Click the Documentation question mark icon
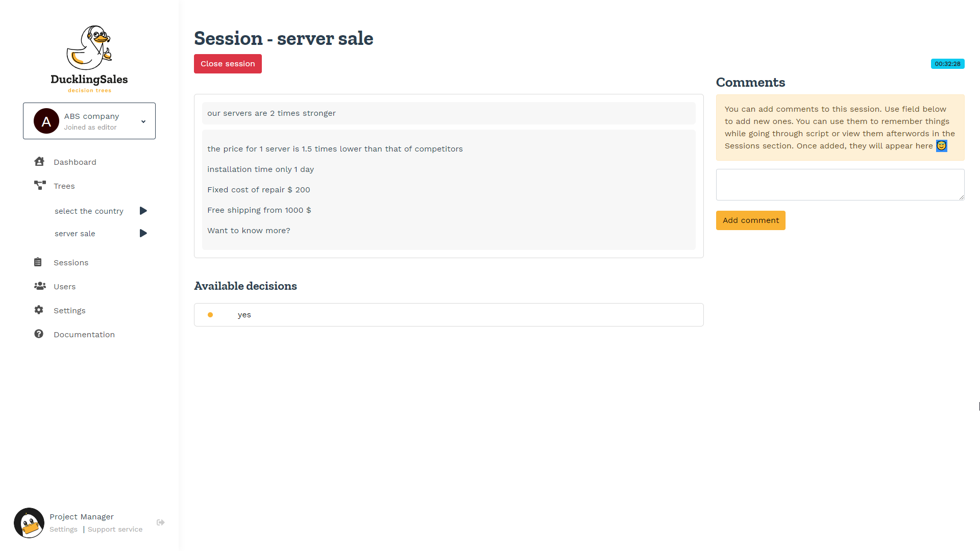 [39, 334]
